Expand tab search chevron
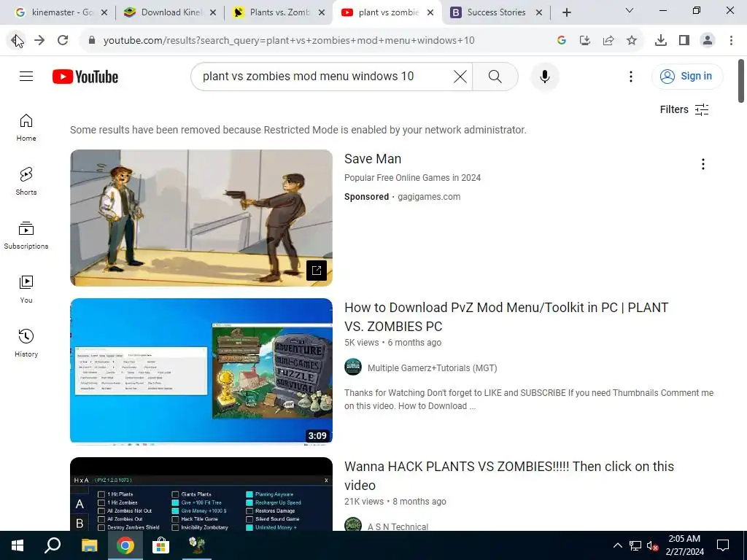 point(630,10)
